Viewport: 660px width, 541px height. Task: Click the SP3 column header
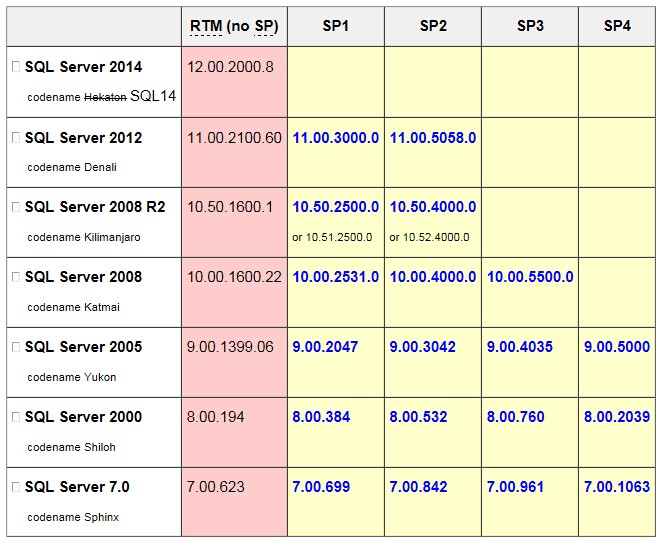coord(530,26)
